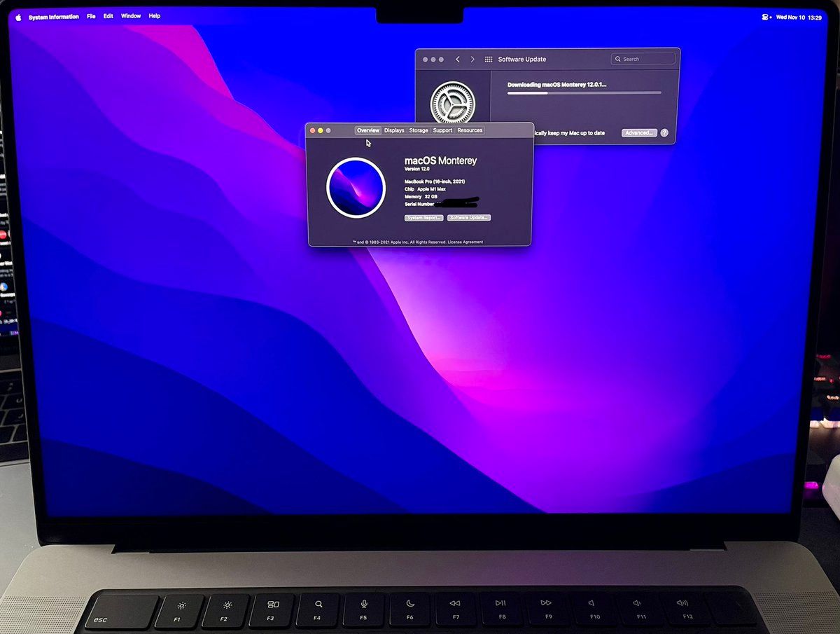Minimize the About This Mac window
Image resolution: width=840 pixels, height=634 pixels.
(x=321, y=130)
